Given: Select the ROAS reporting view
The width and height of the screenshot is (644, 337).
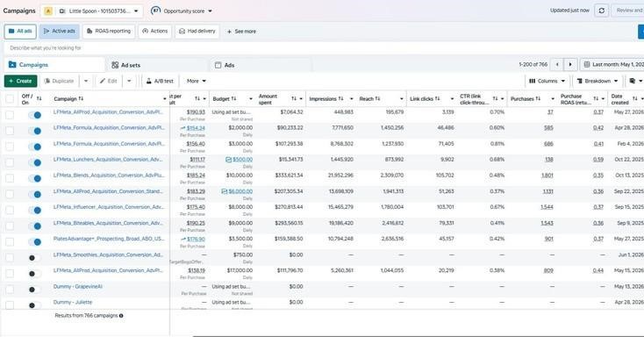Looking at the screenshot, I should pyautogui.click(x=109, y=32).
